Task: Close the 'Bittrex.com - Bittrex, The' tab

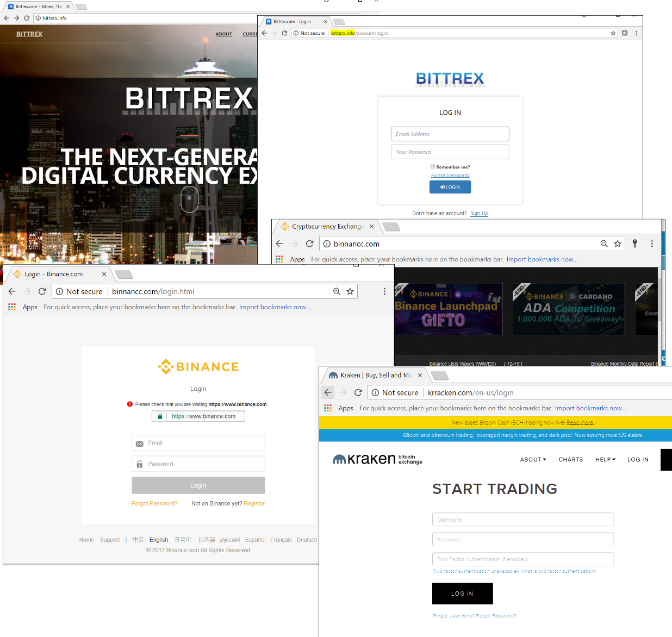Action: [68, 7]
